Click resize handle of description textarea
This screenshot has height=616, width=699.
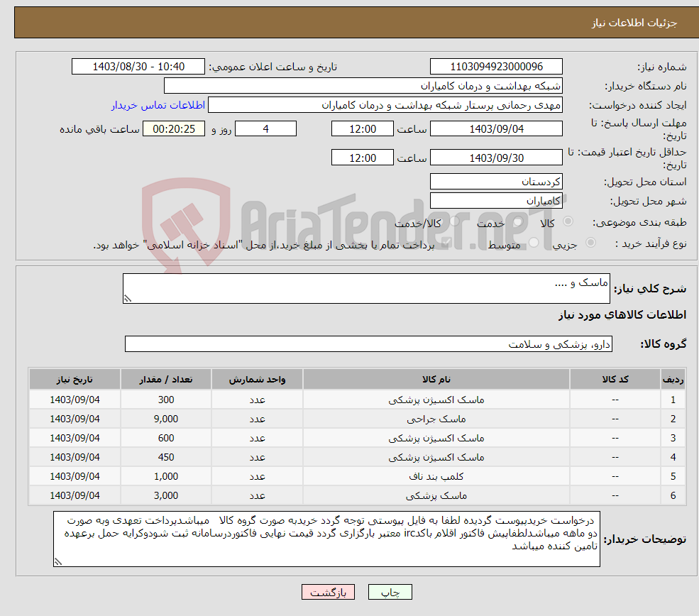coord(128,299)
